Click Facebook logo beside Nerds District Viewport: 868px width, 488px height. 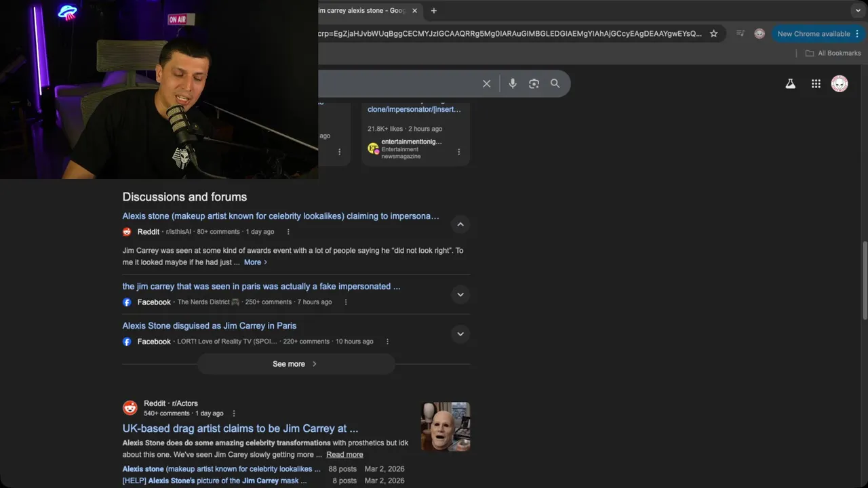pos(127,302)
